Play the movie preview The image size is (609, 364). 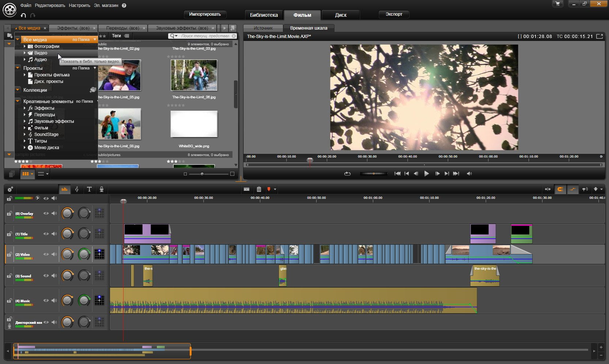(x=426, y=174)
